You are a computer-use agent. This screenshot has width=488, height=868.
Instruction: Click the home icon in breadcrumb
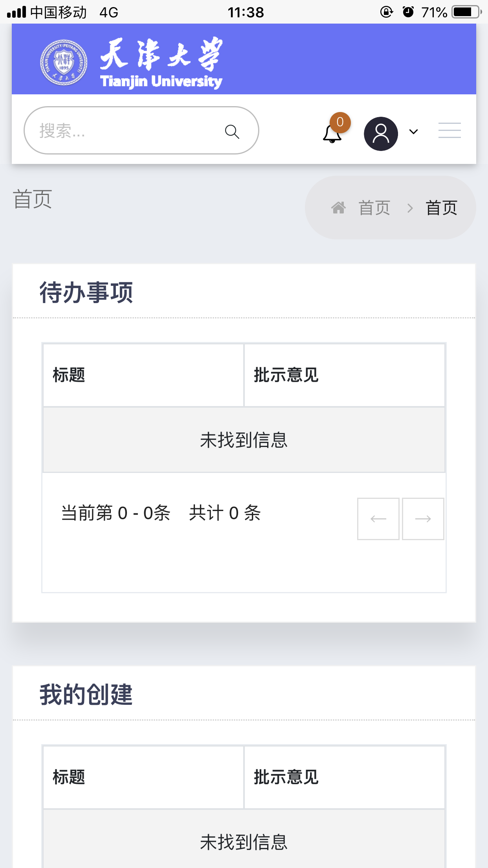click(x=339, y=207)
